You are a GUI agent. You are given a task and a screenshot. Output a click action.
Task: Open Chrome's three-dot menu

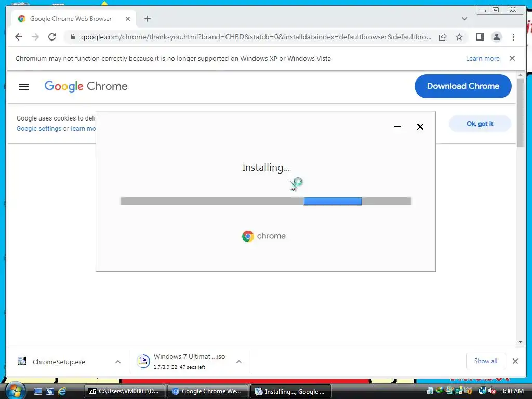coord(513,37)
